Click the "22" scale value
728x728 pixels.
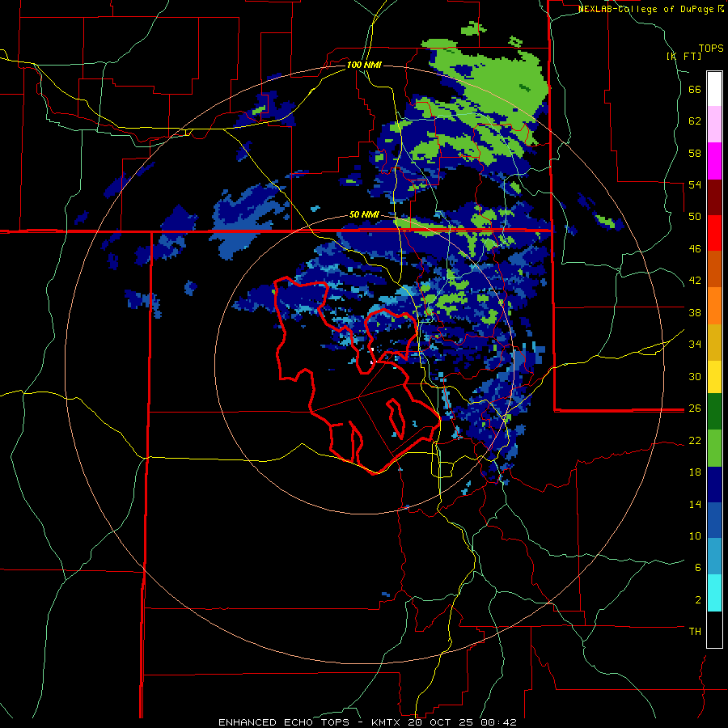point(695,440)
